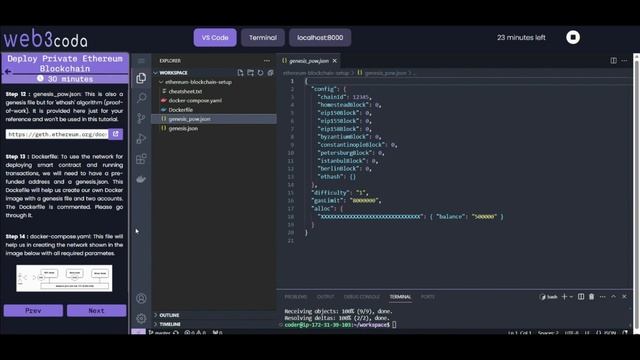Refresh the Explorer workspace tree
The image size is (640, 360).
[260, 73]
